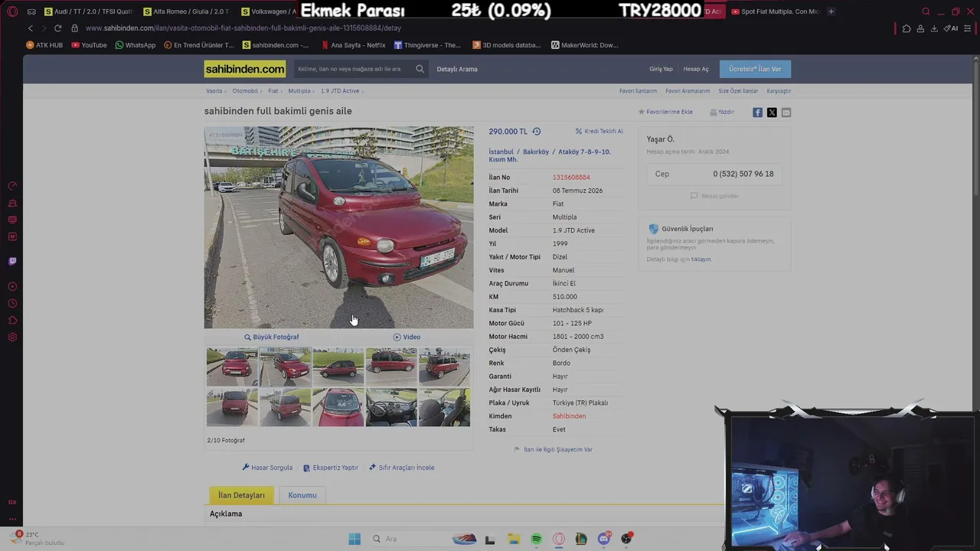
Task: Click the Yazdır print link
Action: [x=722, y=112]
